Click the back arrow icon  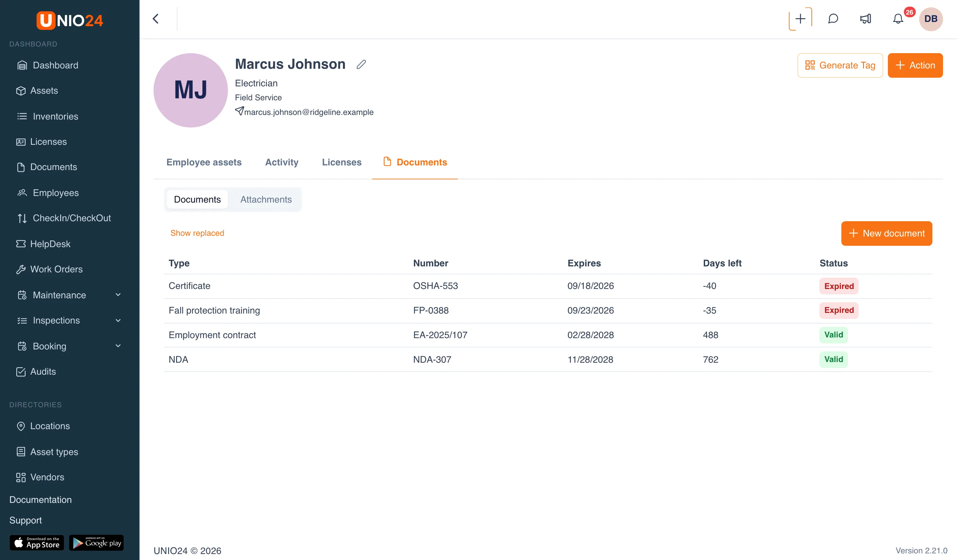[x=156, y=19]
